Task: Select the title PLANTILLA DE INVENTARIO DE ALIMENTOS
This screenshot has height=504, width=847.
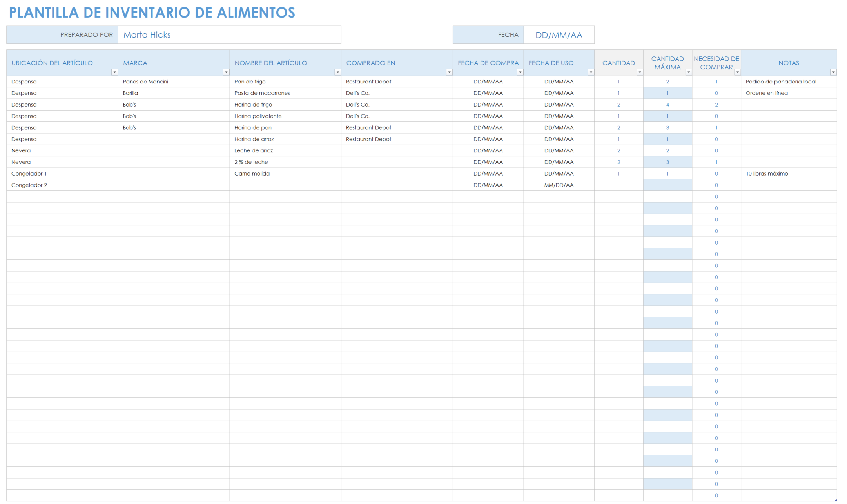Action: pyautogui.click(x=152, y=13)
